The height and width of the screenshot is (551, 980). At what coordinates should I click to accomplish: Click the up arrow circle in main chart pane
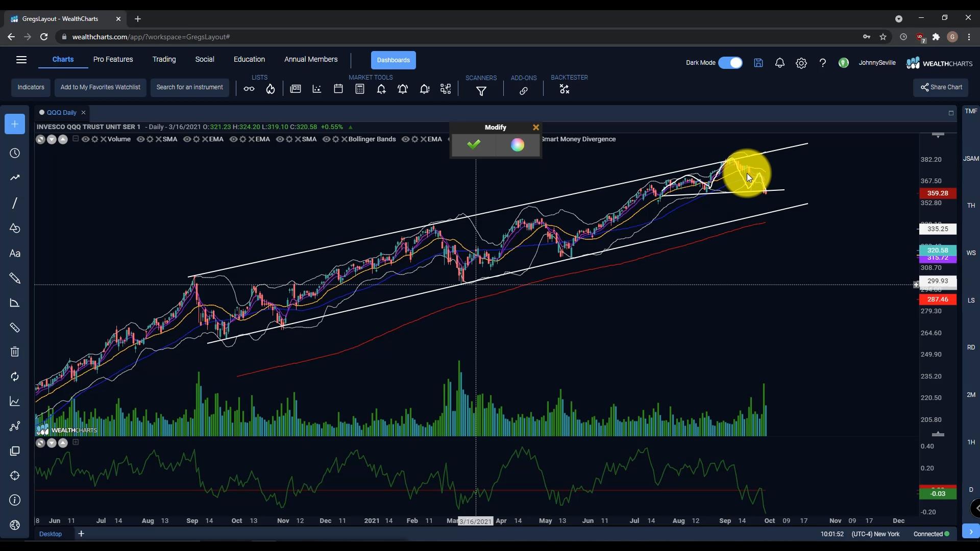[x=63, y=139]
